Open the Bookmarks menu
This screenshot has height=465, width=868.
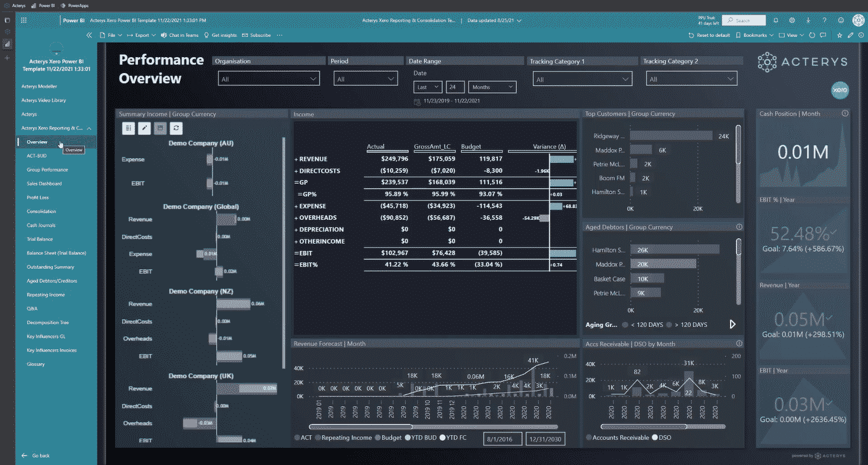[755, 36]
